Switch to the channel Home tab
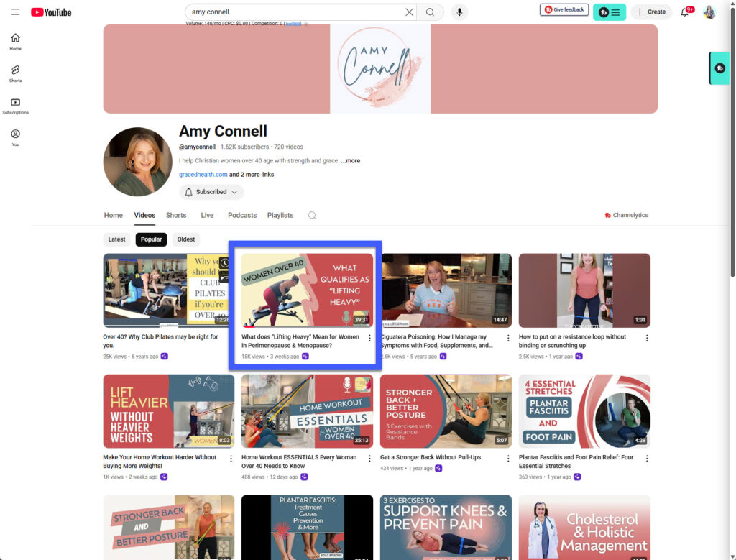Viewport: 736px width, 560px height. [113, 215]
